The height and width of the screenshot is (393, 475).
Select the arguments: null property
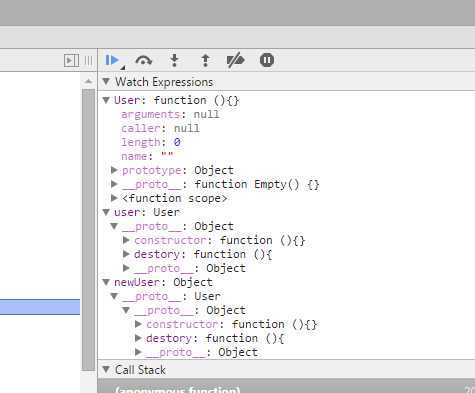click(170, 114)
